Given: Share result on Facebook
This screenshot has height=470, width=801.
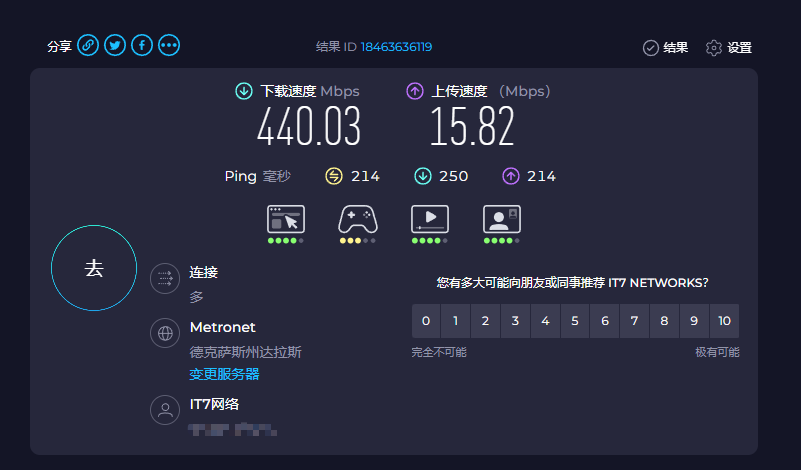Looking at the screenshot, I should [142, 46].
